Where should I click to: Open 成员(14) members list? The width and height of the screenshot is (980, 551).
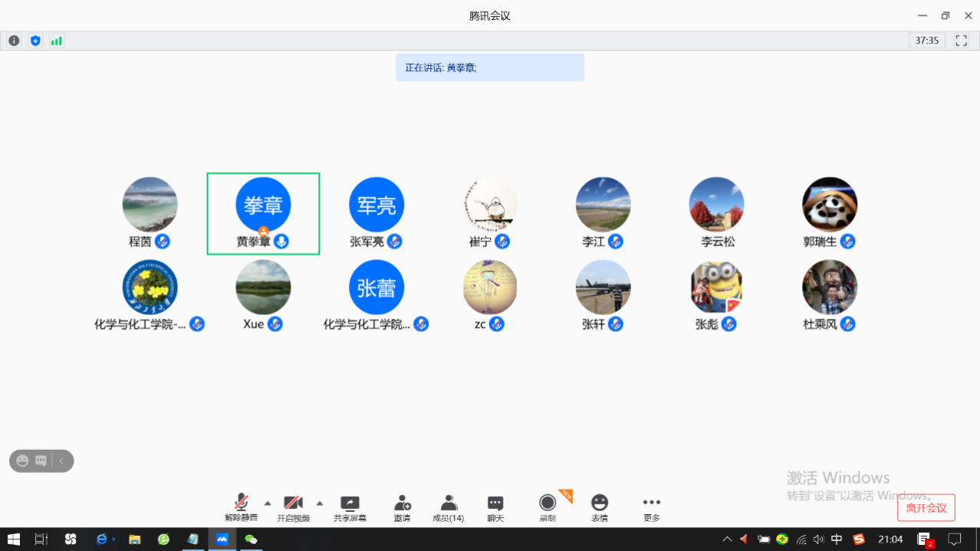tap(448, 507)
